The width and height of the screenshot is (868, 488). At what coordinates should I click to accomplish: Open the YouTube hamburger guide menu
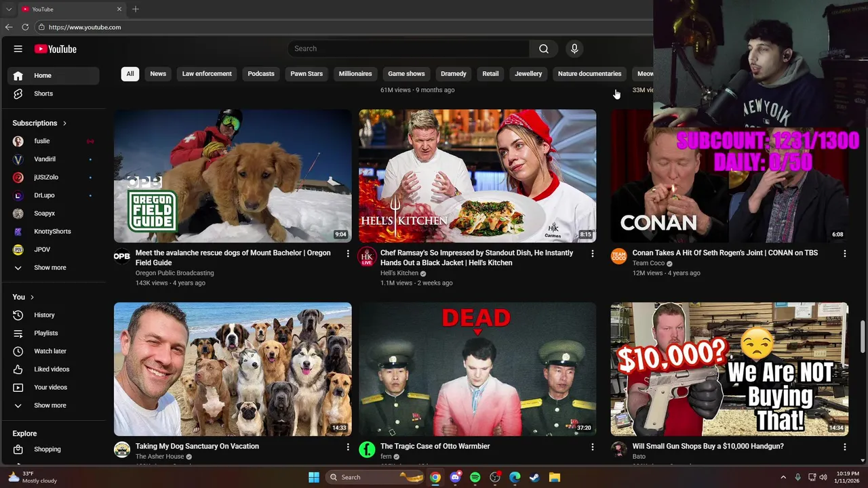(18, 49)
